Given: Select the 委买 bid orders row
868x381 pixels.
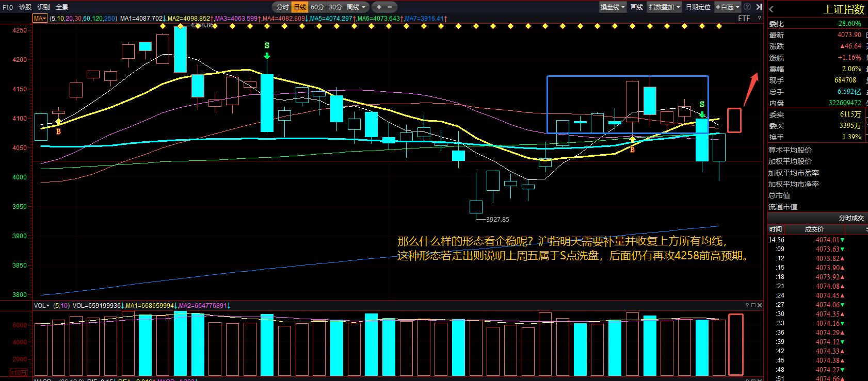Looking at the screenshot, I should 817,126.
